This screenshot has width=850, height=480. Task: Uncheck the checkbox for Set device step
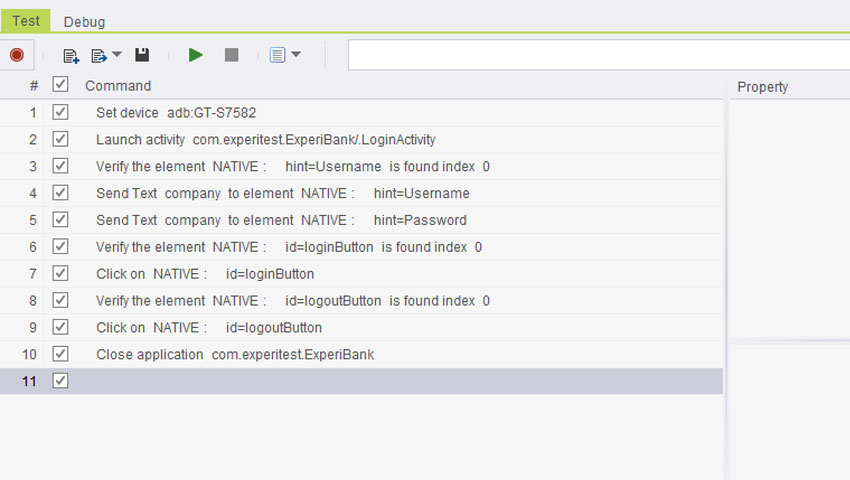(x=60, y=113)
